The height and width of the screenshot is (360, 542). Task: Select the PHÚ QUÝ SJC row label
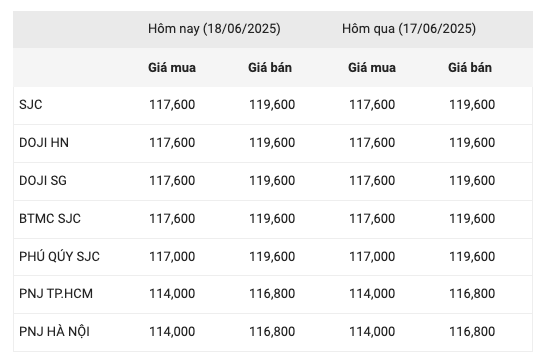[x=59, y=256]
